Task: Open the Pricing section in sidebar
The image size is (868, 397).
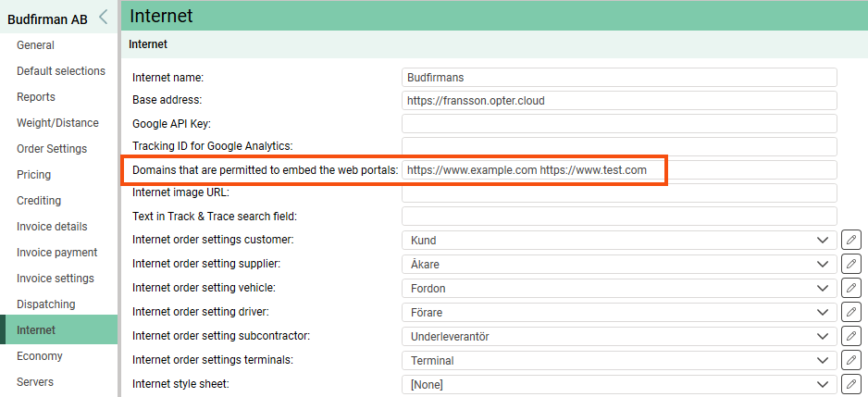Action: 33,175
